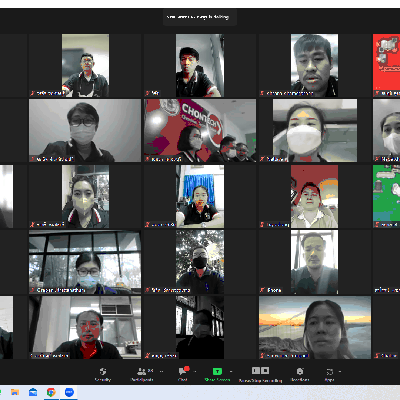Select the blue curtain background video tile
The height and width of the screenshot is (400, 400).
[200, 196]
